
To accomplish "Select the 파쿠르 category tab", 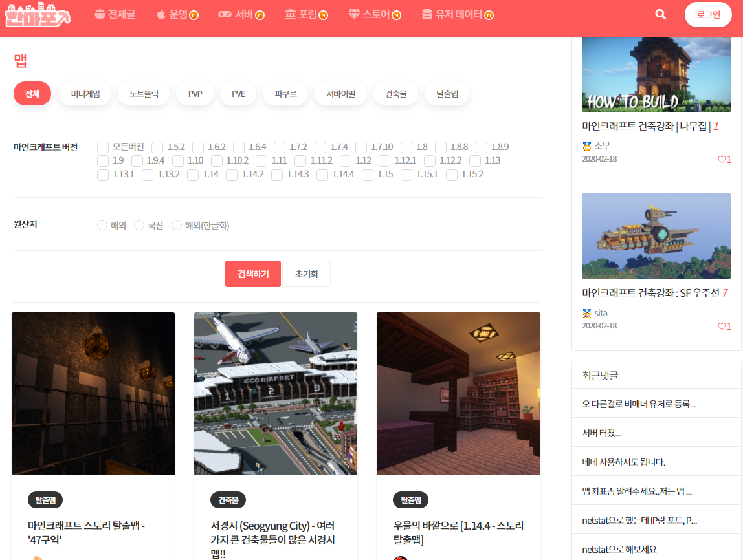I will (x=285, y=94).
